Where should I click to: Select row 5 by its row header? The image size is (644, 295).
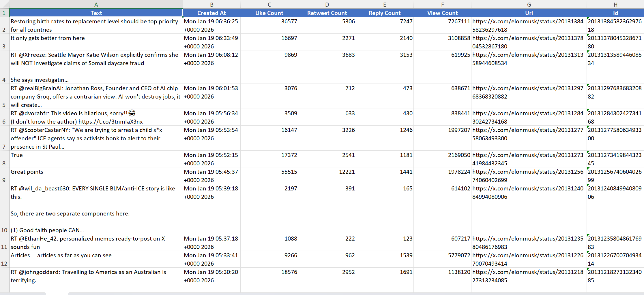[4, 97]
